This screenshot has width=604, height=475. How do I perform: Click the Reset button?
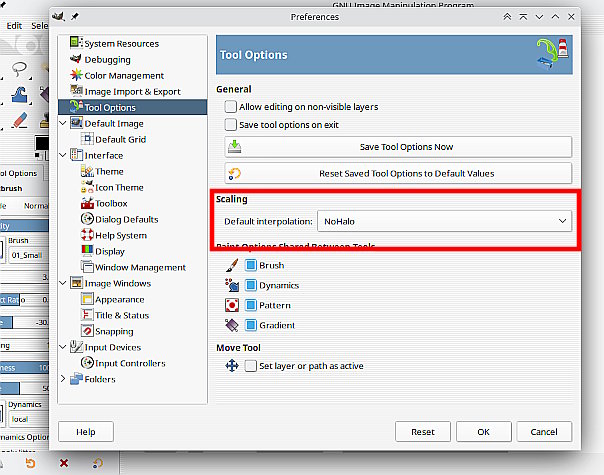click(x=423, y=432)
